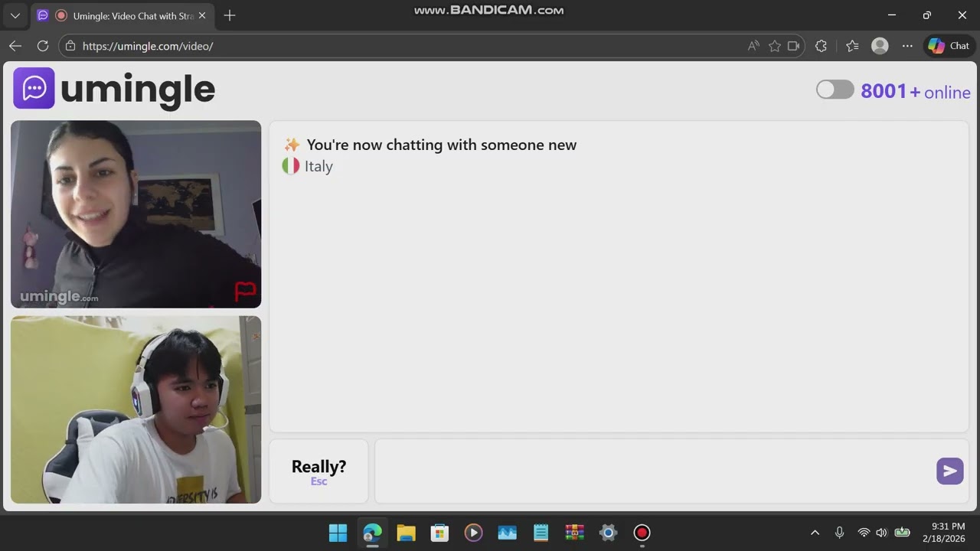Image resolution: width=980 pixels, height=551 pixels.
Task: Click the volume speaker tray icon
Action: point(881,533)
